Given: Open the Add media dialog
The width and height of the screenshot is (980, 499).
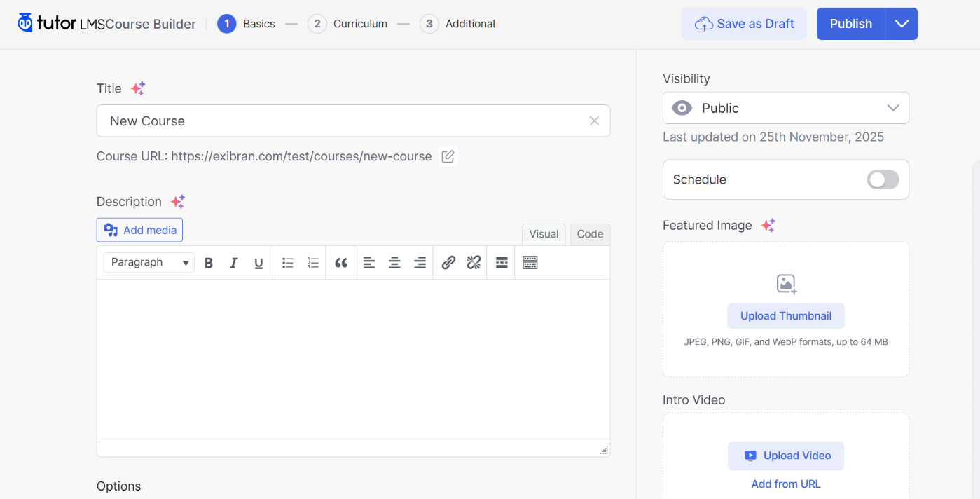Looking at the screenshot, I should pyautogui.click(x=139, y=230).
